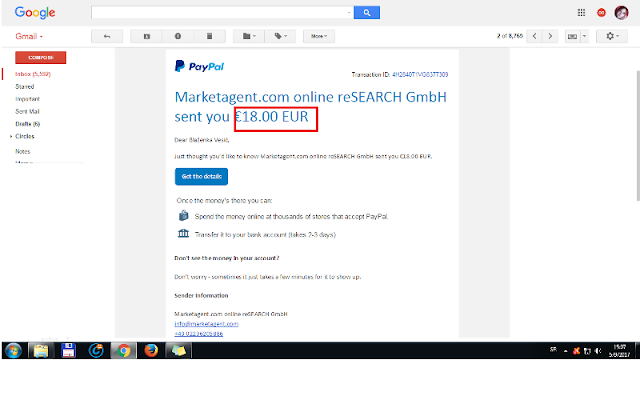The width and height of the screenshot is (640, 400).
Task: Open the More actions dropdown
Action: [319, 36]
